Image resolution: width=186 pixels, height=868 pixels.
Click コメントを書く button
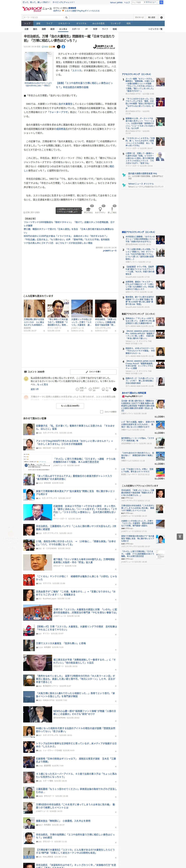point(93,372)
